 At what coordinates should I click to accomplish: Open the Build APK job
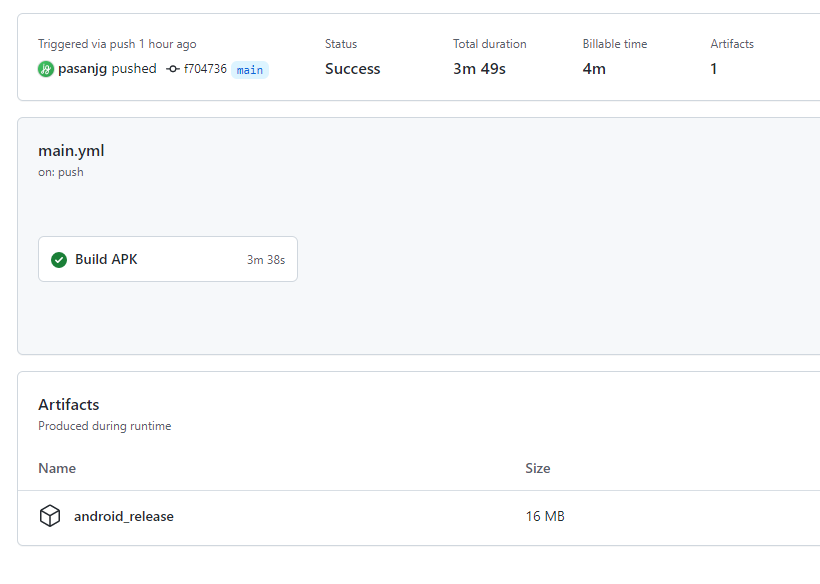click(x=168, y=259)
